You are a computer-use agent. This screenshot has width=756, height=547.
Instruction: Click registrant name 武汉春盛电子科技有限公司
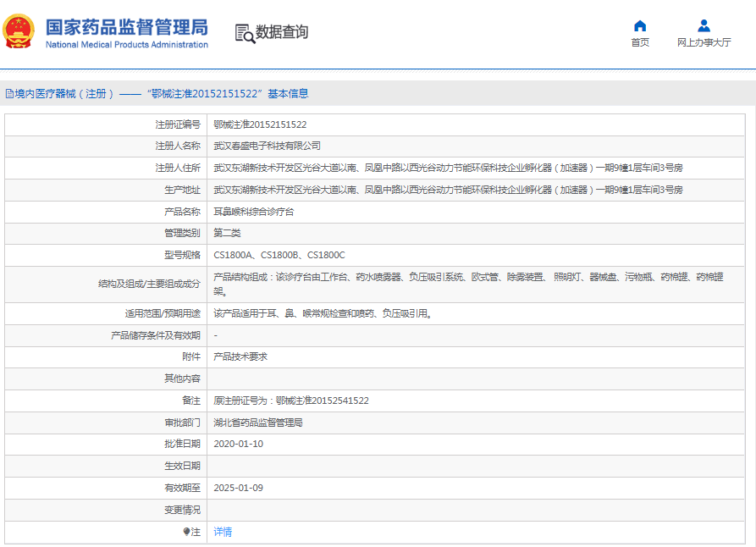click(x=267, y=146)
